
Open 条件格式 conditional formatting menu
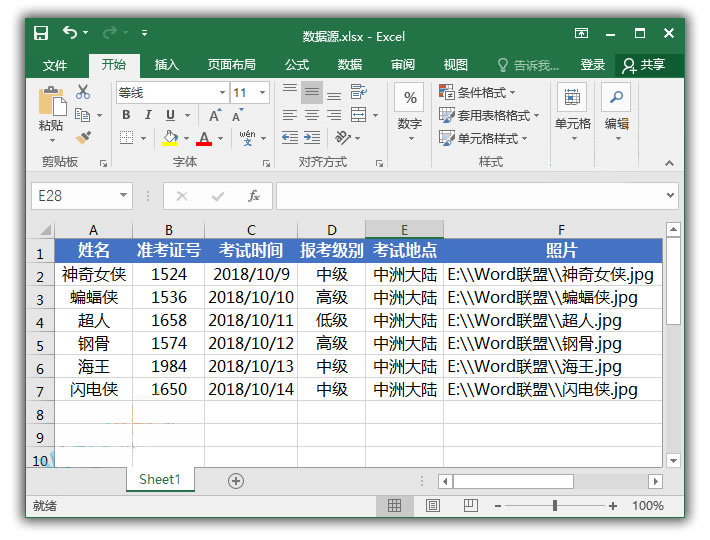point(477,92)
